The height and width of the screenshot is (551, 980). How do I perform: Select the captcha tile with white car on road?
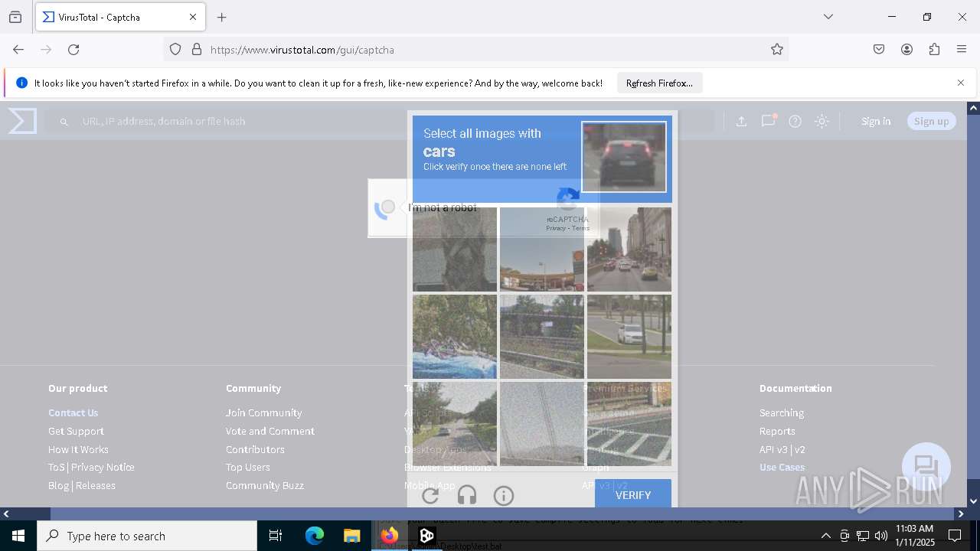(x=629, y=337)
